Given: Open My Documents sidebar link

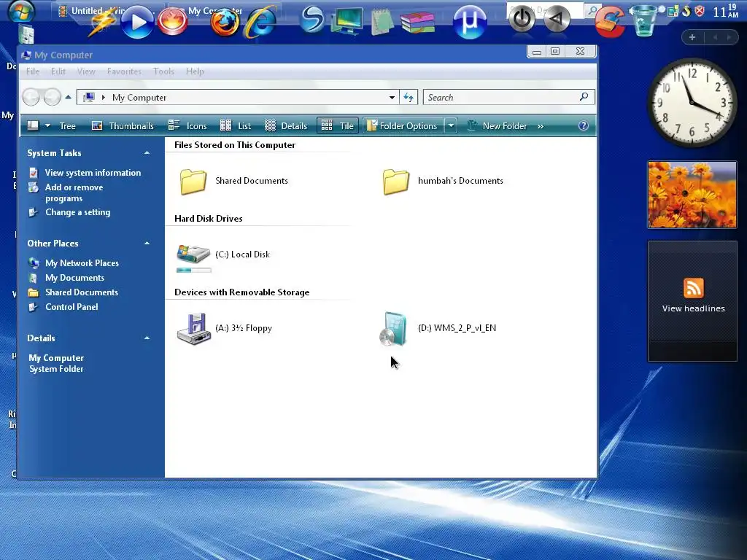Looking at the screenshot, I should [x=75, y=278].
